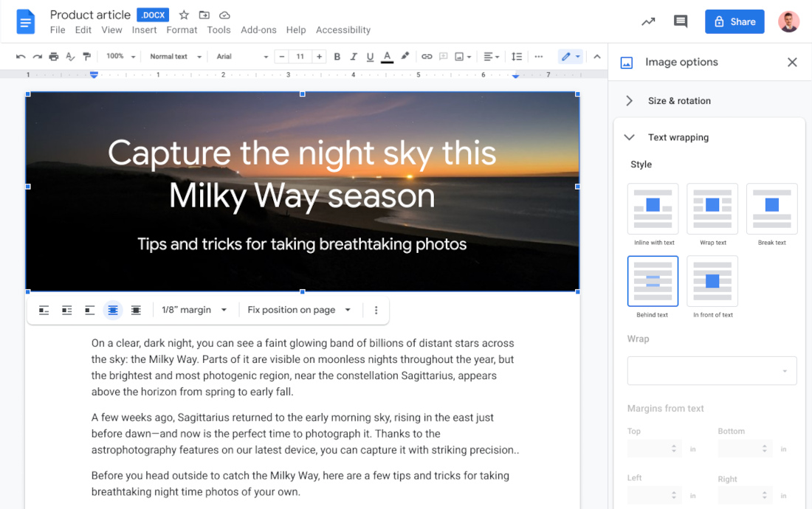Run spell check icon in toolbar
Viewport: 812px width, 509px height.
(70, 56)
